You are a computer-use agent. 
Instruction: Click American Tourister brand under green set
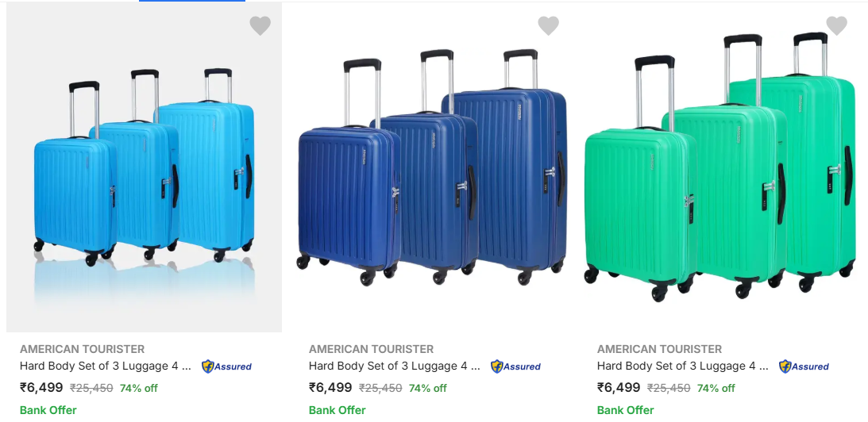(660, 349)
